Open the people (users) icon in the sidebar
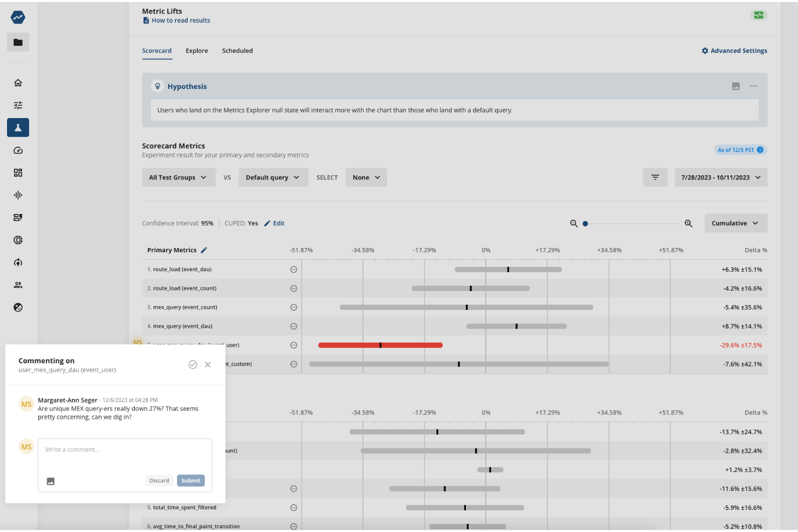The width and height of the screenshot is (798, 532). pos(18,285)
